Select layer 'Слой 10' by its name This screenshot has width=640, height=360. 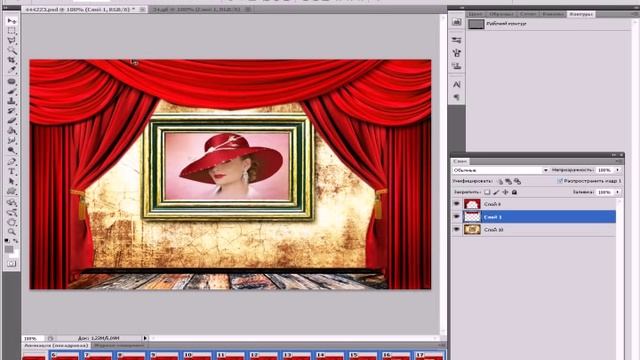[493, 230]
